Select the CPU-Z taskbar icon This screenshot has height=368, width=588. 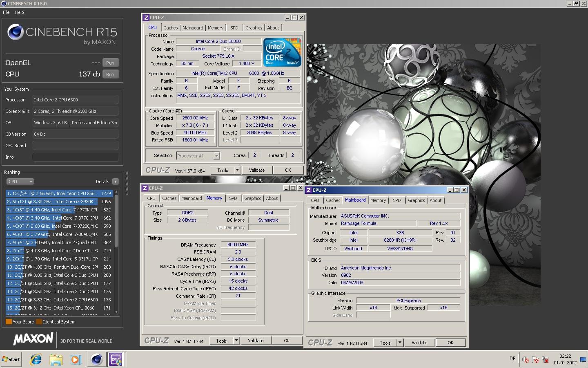[x=116, y=359]
